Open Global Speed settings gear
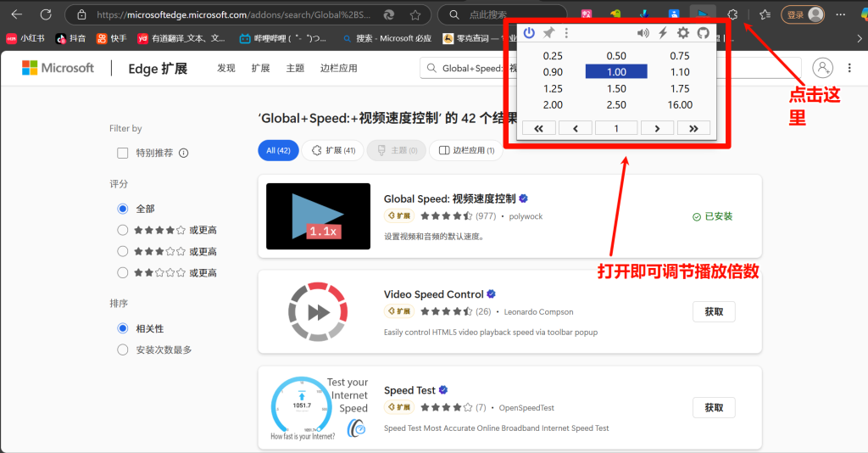Image resolution: width=868 pixels, height=453 pixels. [x=683, y=33]
